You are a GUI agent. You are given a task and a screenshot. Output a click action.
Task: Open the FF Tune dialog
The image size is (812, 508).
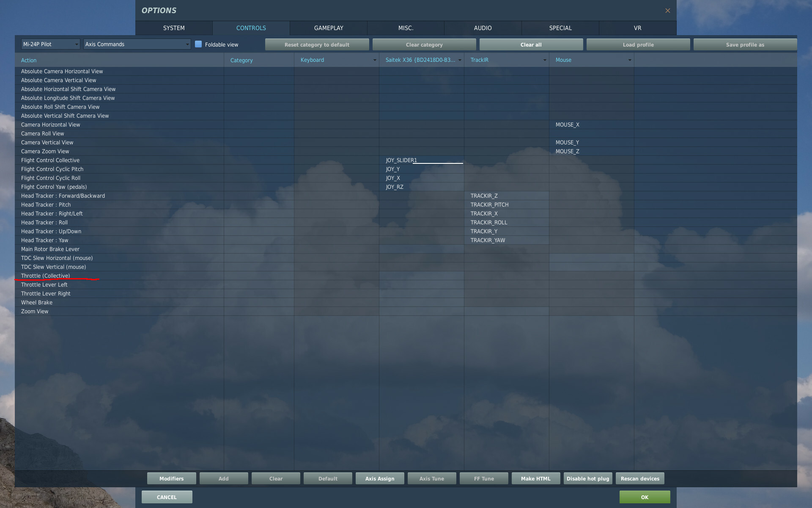(484, 478)
